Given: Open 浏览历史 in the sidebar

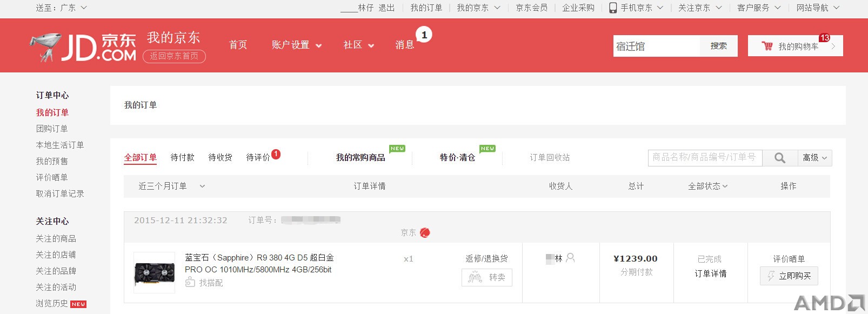Looking at the screenshot, I should (52, 304).
